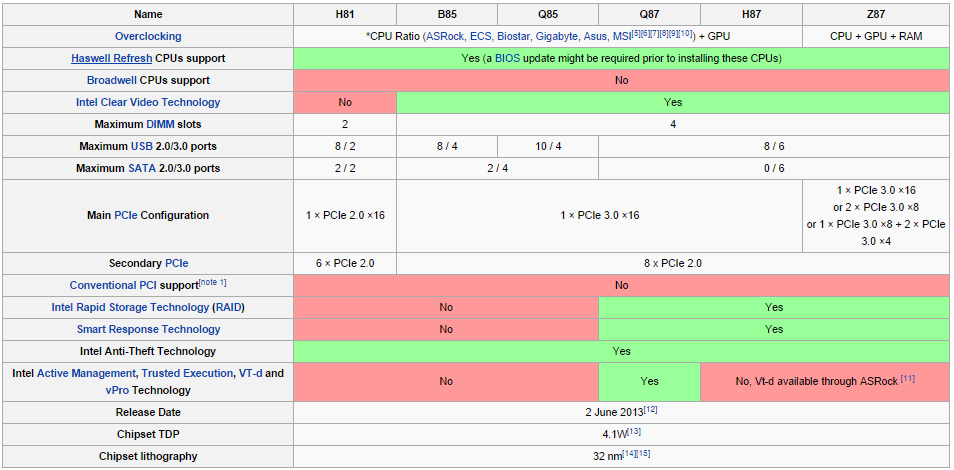The image size is (954, 470).
Task: Click the '10 / 4' USB ports cell
Action: pyautogui.click(x=548, y=146)
